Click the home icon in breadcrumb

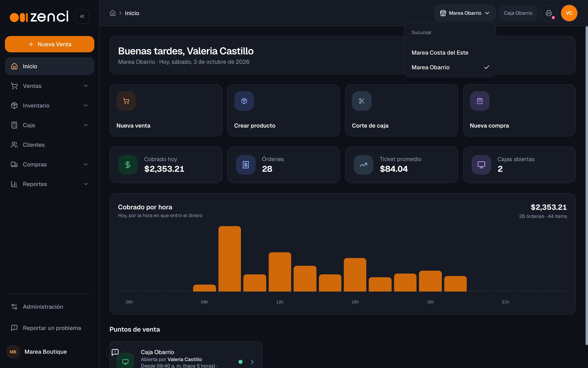tap(112, 13)
